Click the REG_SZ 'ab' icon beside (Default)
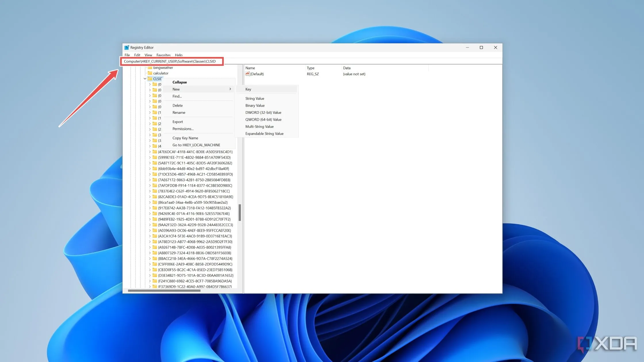644x362 pixels. pyautogui.click(x=248, y=74)
